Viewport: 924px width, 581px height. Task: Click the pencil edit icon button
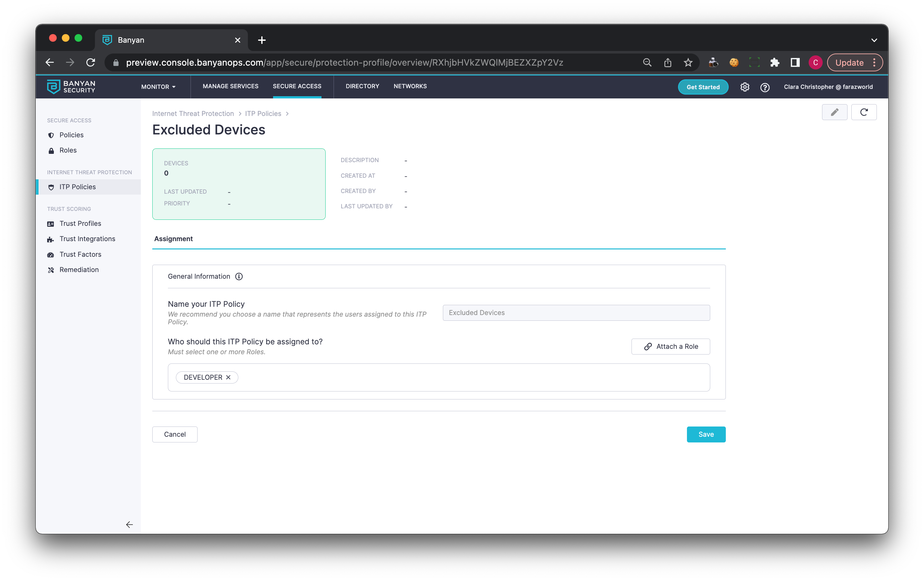pos(834,112)
